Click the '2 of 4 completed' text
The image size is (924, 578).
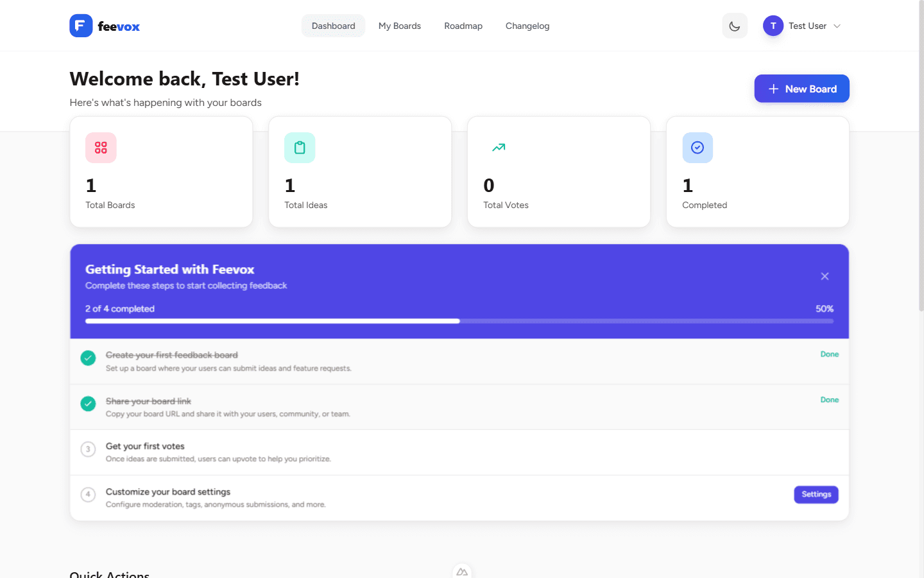tap(120, 309)
